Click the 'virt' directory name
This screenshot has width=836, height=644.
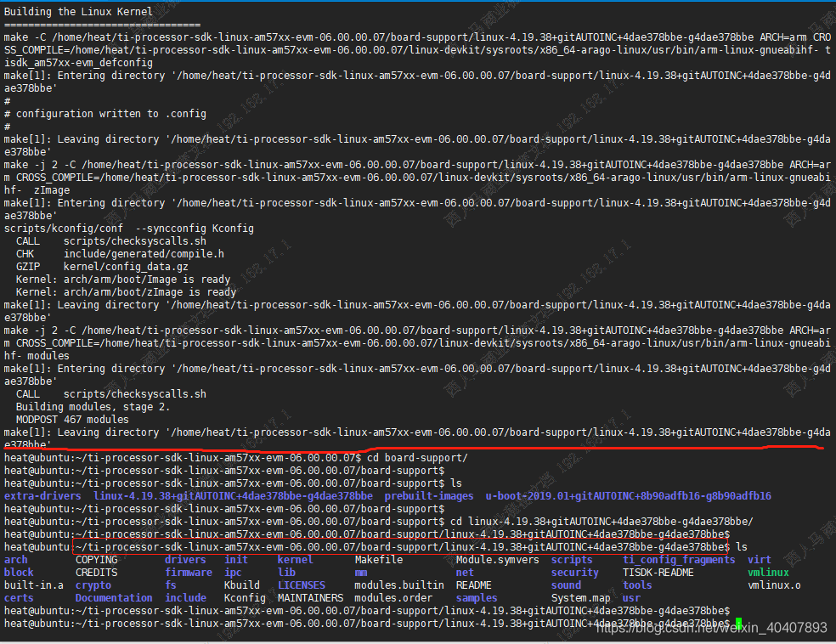coord(760,560)
